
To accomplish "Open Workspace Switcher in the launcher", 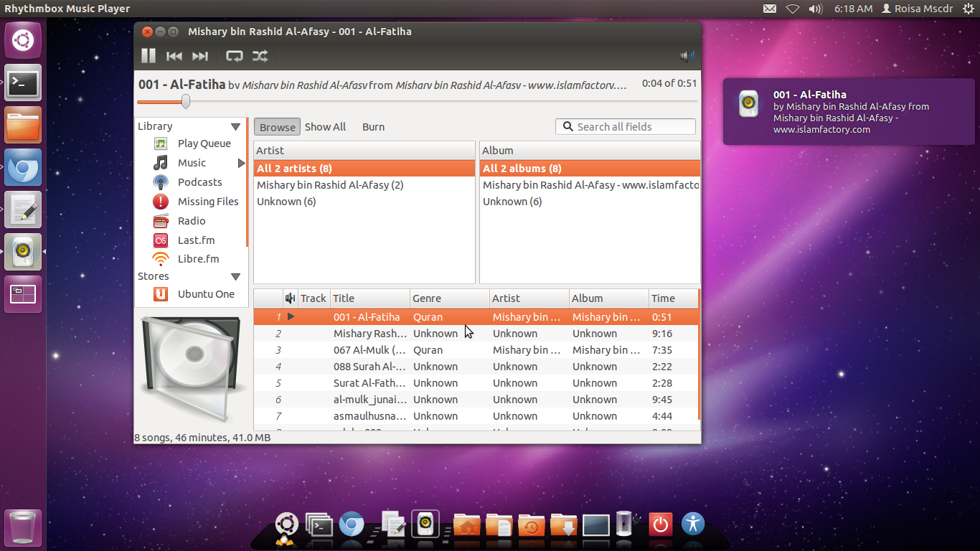I will [23, 294].
